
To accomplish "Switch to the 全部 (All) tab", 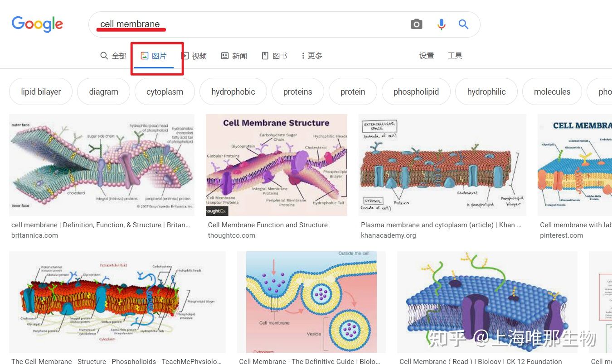I will pos(113,56).
